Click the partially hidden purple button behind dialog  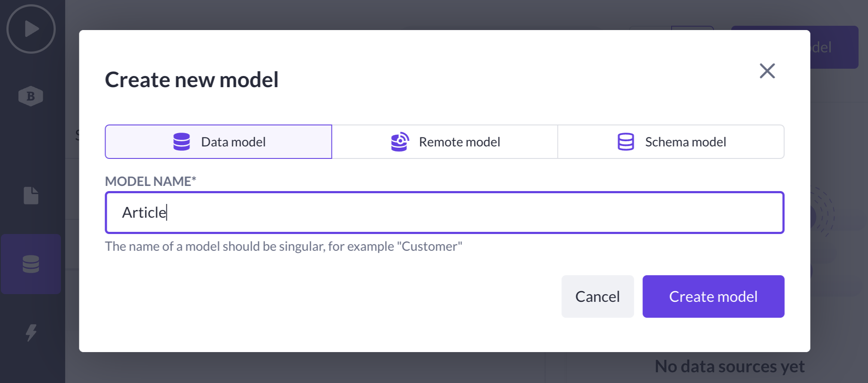pyautogui.click(x=834, y=47)
